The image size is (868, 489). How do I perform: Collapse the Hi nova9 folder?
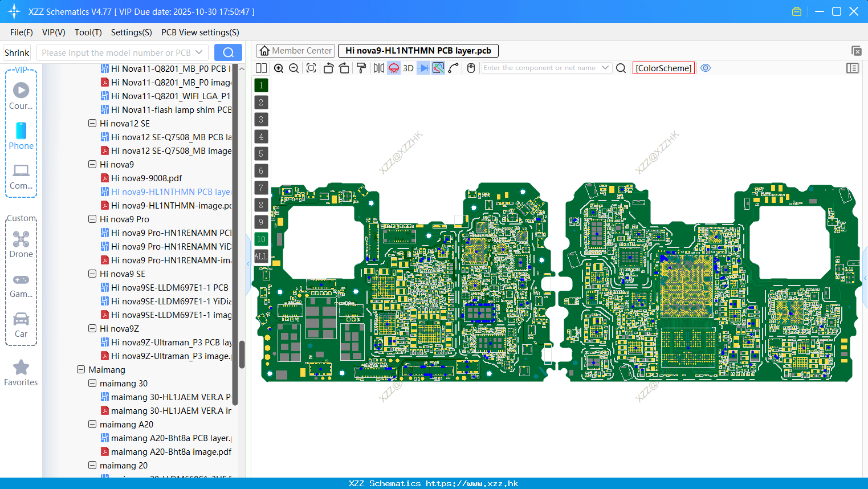[92, 164]
